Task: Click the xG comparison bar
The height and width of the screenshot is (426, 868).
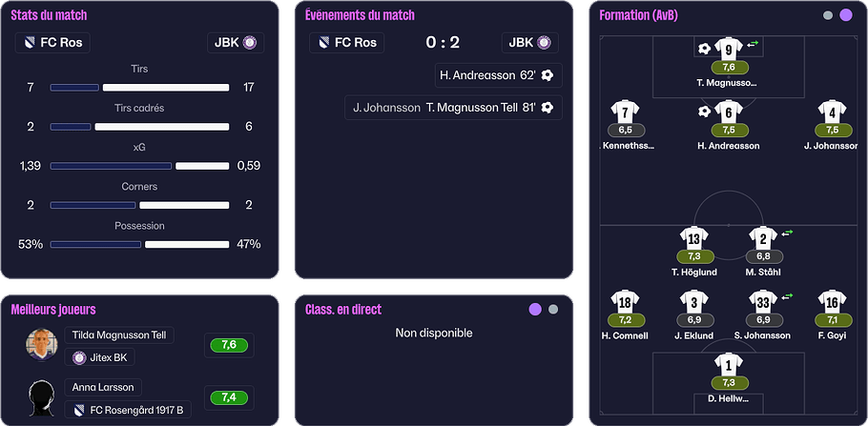Action: [139, 166]
